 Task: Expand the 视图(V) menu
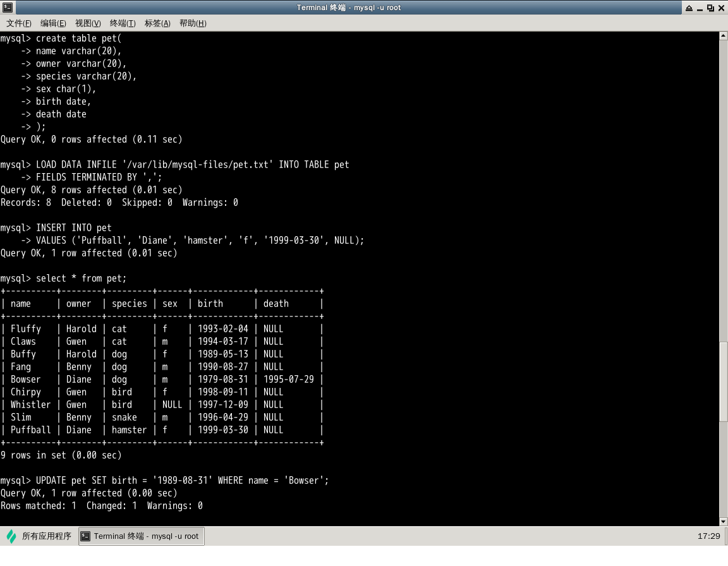pyautogui.click(x=88, y=23)
